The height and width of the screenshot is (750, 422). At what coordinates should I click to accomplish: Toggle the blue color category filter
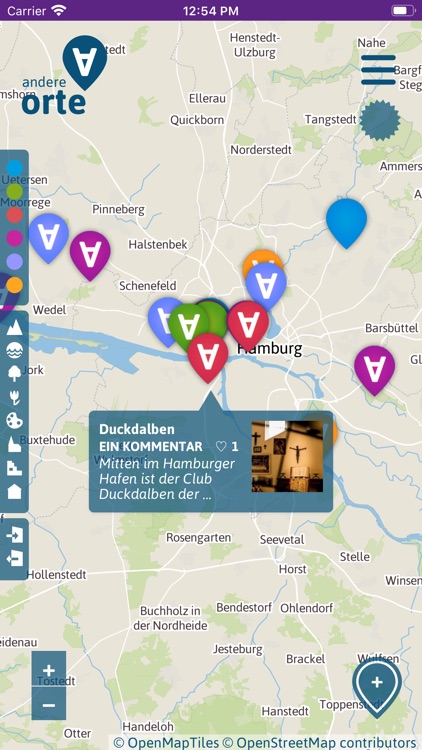tap(14, 168)
